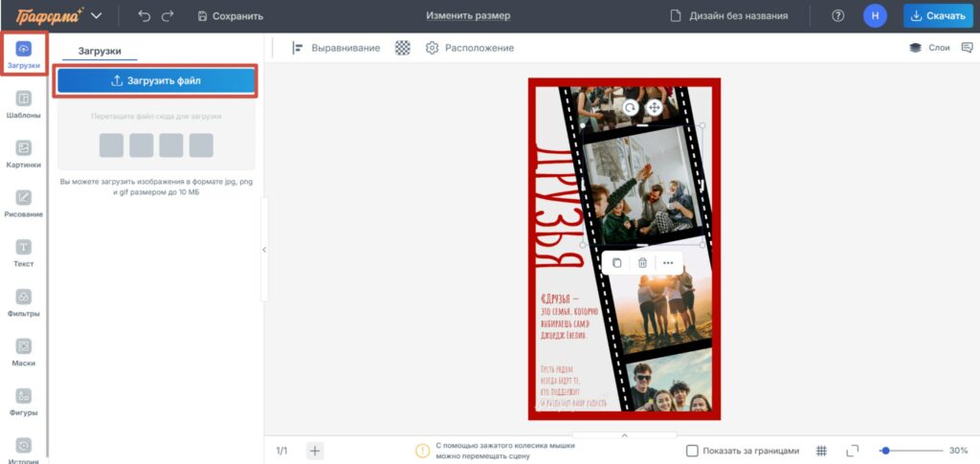Open the Шаблоны sidebar section

(24, 104)
